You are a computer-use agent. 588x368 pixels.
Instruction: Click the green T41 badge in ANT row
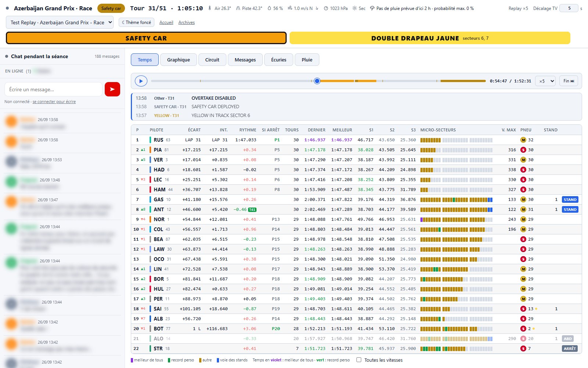(252, 210)
